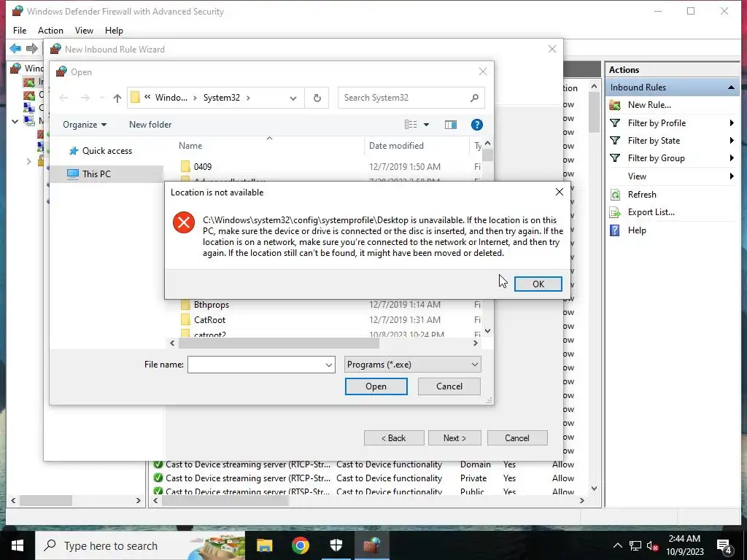Screen dimensions: 747x560
Task: Select the Private Cast to Device RTCP rule
Action: (x=365, y=478)
